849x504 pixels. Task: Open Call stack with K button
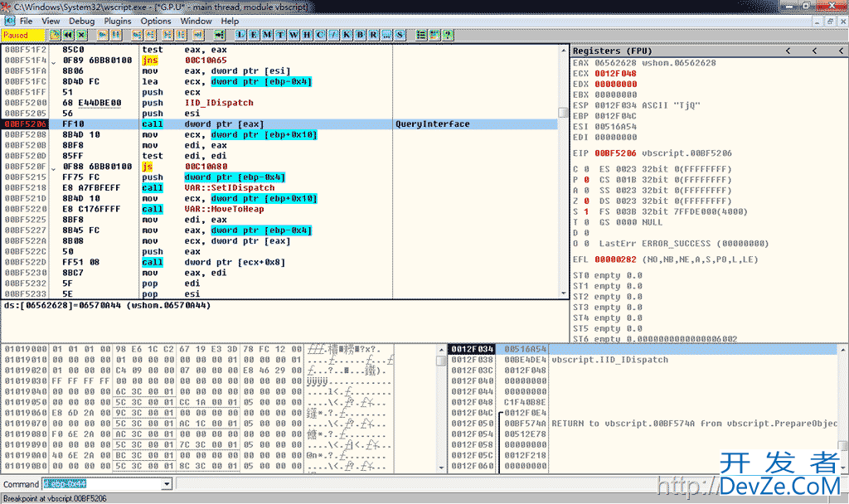pos(347,35)
